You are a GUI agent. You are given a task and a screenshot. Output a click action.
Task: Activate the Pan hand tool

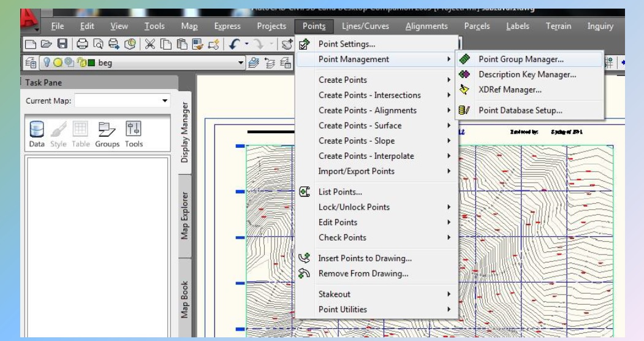pyautogui.click(x=287, y=44)
